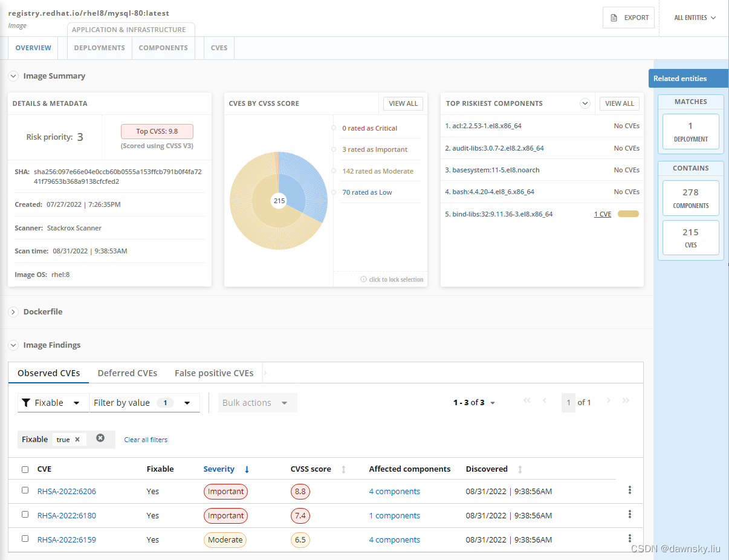Open the 1 - 3 of 3 page size dropdown
Image resolution: width=729 pixels, height=560 pixels.
click(x=475, y=403)
